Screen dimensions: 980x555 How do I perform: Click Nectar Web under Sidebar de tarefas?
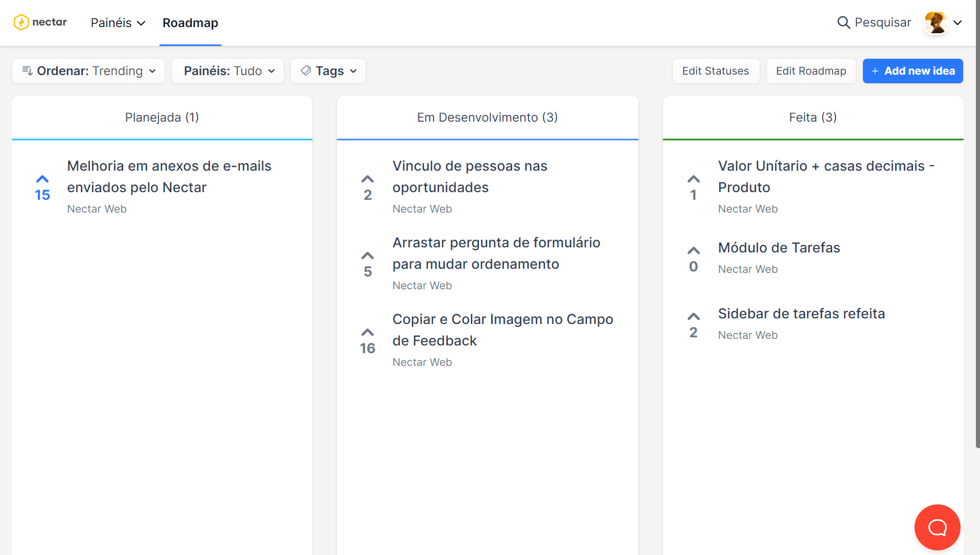tap(747, 335)
